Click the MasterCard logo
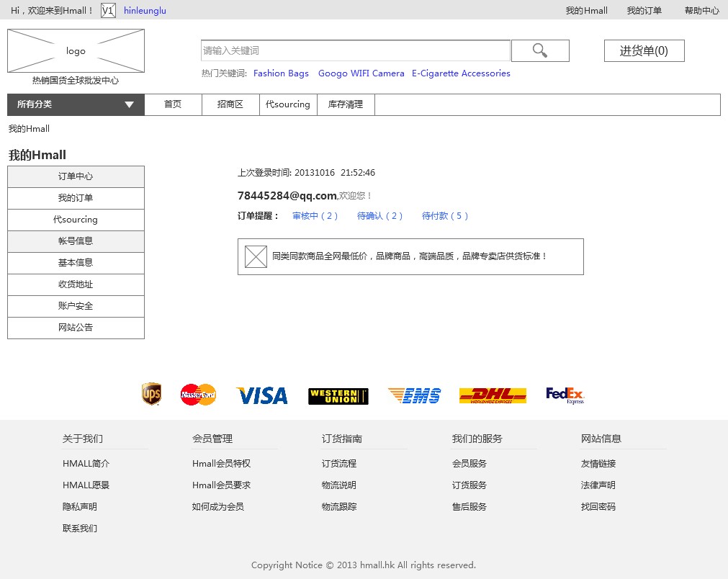The height and width of the screenshot is (579, 728). tap(198, 395)
